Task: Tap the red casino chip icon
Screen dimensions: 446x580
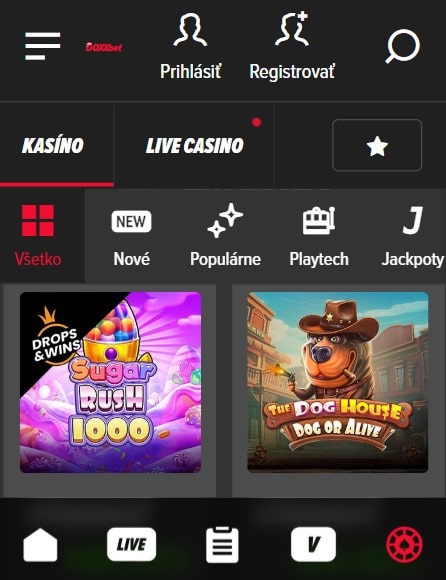Action: [x=405, y=544]
